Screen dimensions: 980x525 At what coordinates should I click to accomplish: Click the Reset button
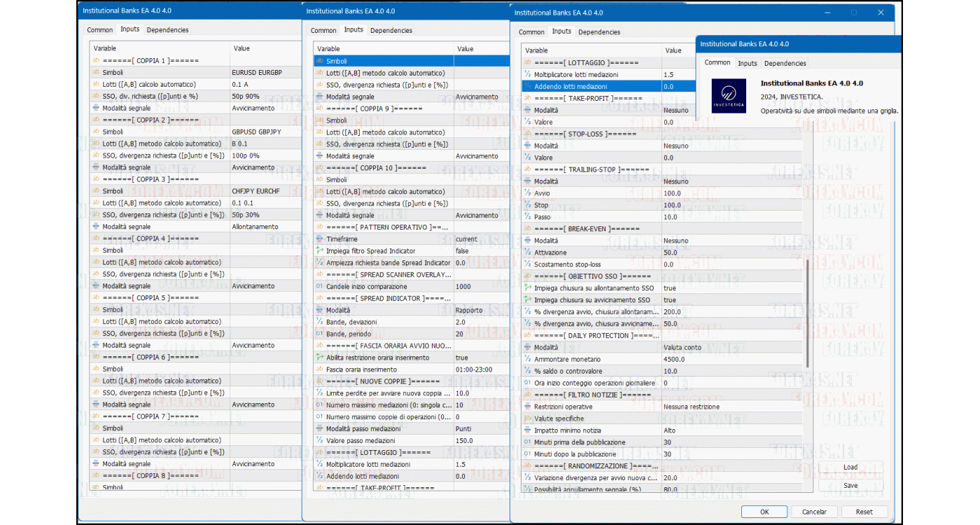click(864, 512)
